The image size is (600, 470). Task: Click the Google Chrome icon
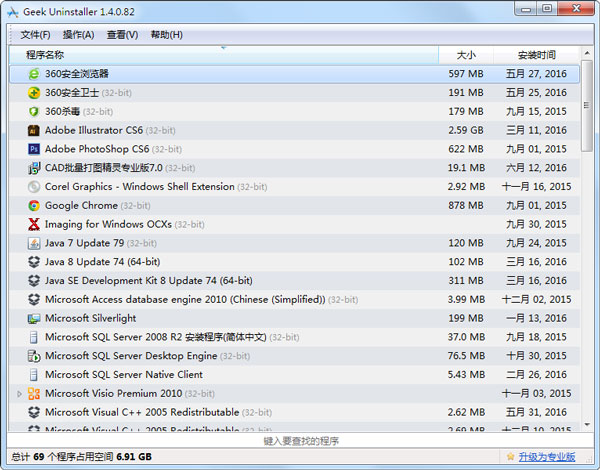click(x=34, y=206)
